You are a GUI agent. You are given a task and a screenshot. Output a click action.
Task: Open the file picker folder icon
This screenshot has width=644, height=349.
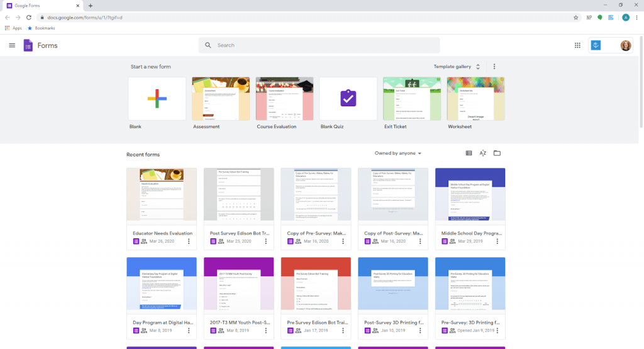pyautogui.click(x=497, y=153)
